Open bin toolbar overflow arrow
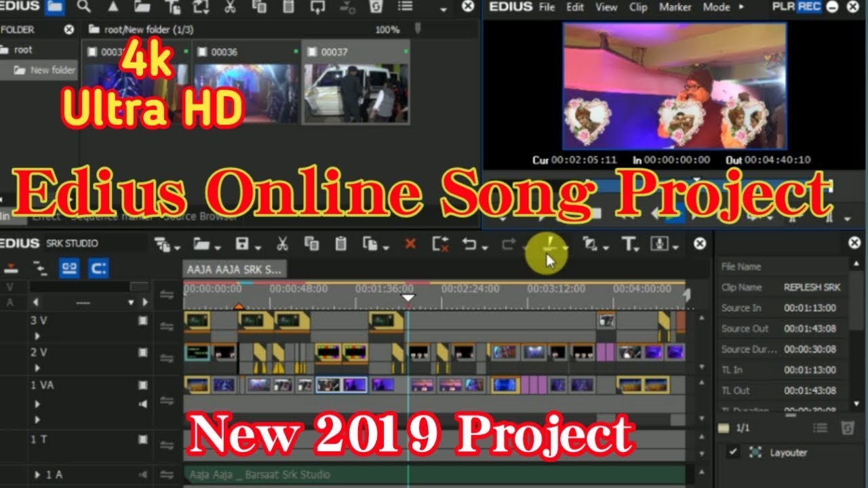 point(443,9)
